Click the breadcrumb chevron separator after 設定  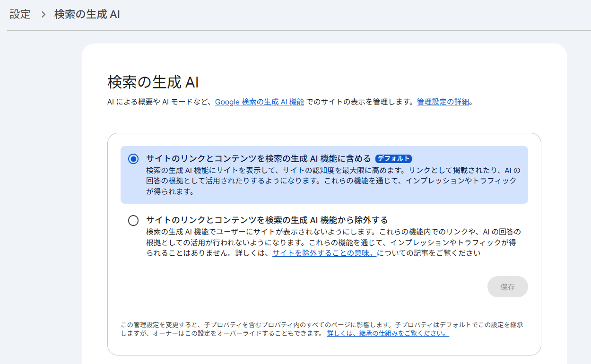[43, 15]
